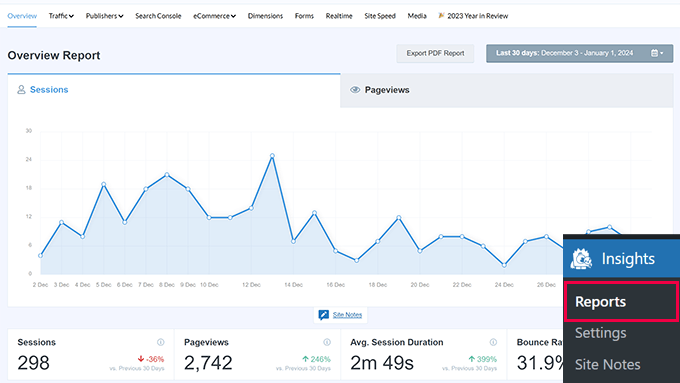This screenshot has height=383, width=680.
Task: Click the 5 Dec data point on chart
Action: click(104, 184)
